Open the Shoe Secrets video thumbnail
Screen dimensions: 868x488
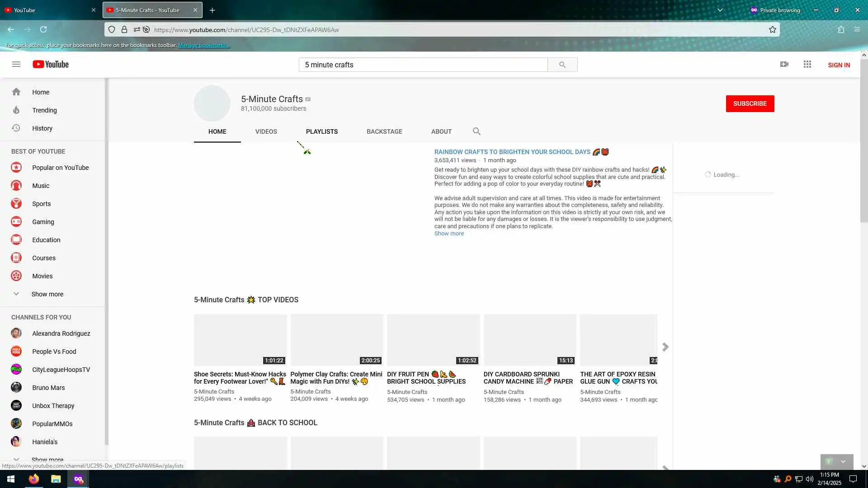[240, 340]
